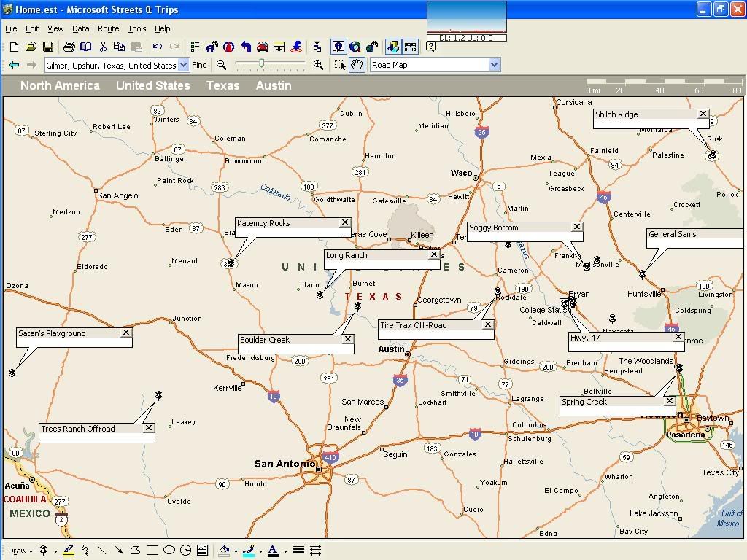Image resolution: width=747 pixels, height=560 pixels.
Task: Go back to previous map view
Action: pyautogui.click(x=15, y=65)
